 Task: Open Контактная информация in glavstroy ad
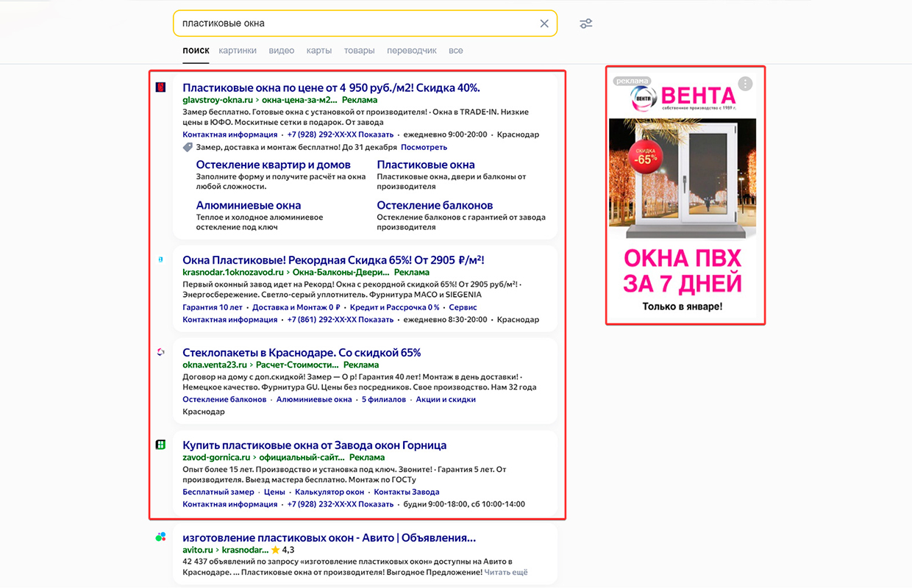click(x=230, y=135)
